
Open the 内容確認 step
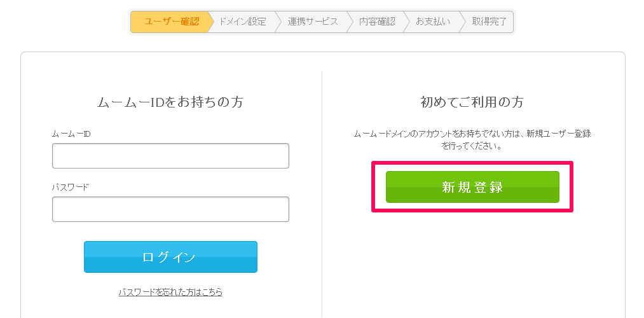376,22
